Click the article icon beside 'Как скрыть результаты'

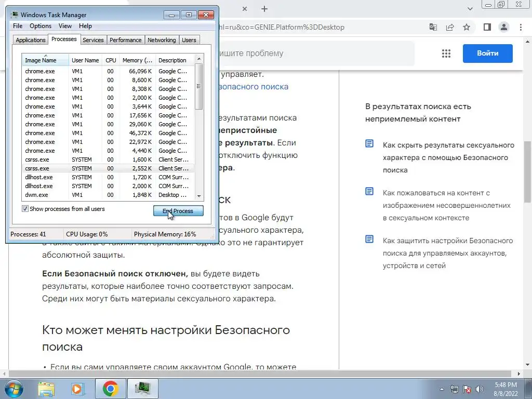point(369,144)
